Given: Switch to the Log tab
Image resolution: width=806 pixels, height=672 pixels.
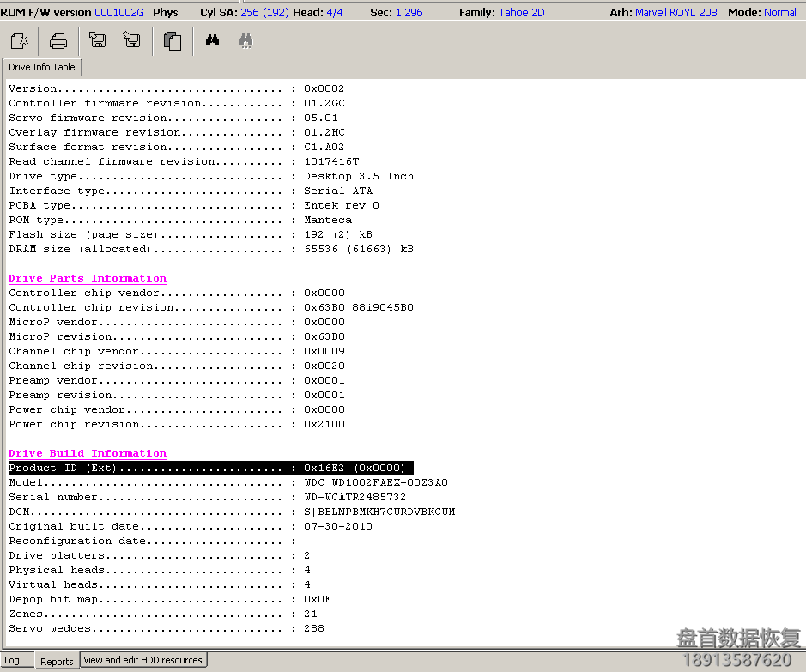Looking at the screenshot, I should (x=12, y=661).
